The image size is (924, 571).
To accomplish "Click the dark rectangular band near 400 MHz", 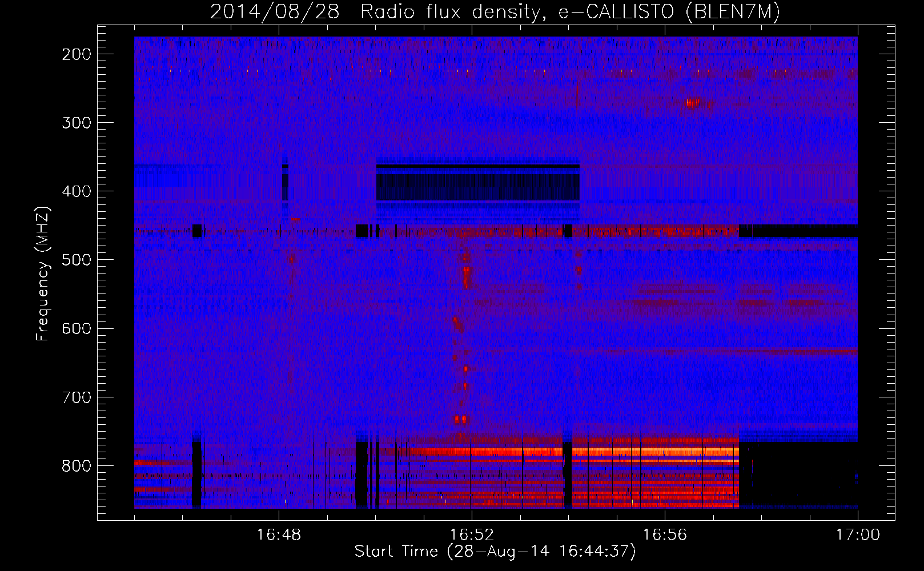I will tap(478, 183).
